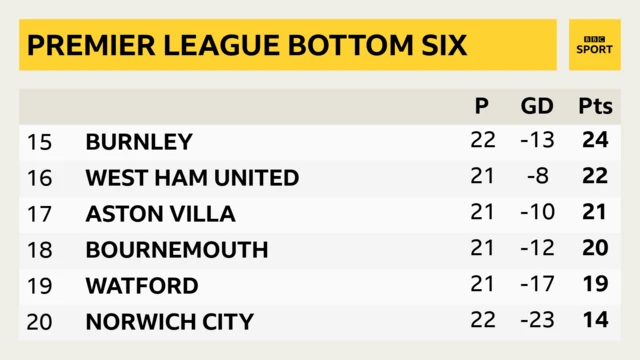Select the GD column header
This screenshot has height=360, width=640.
[x=537, y=106]
